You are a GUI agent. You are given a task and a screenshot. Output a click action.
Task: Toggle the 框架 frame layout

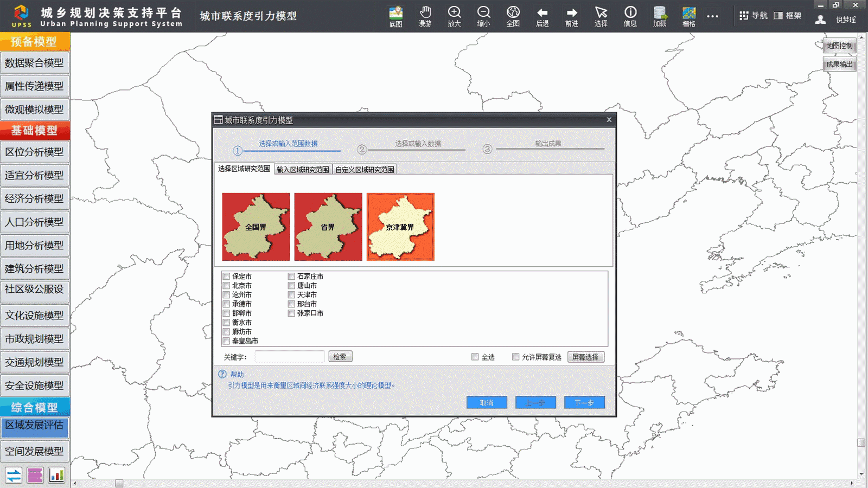(788, 16)
